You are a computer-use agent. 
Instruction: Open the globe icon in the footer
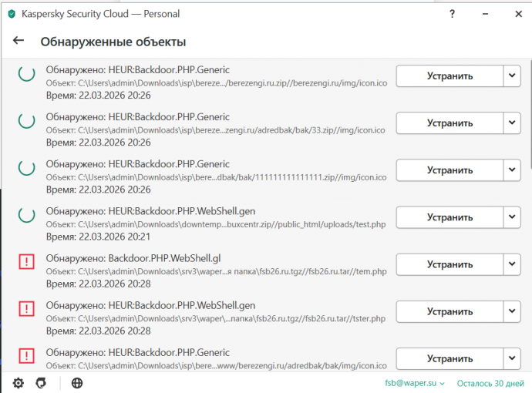point(77,383)
